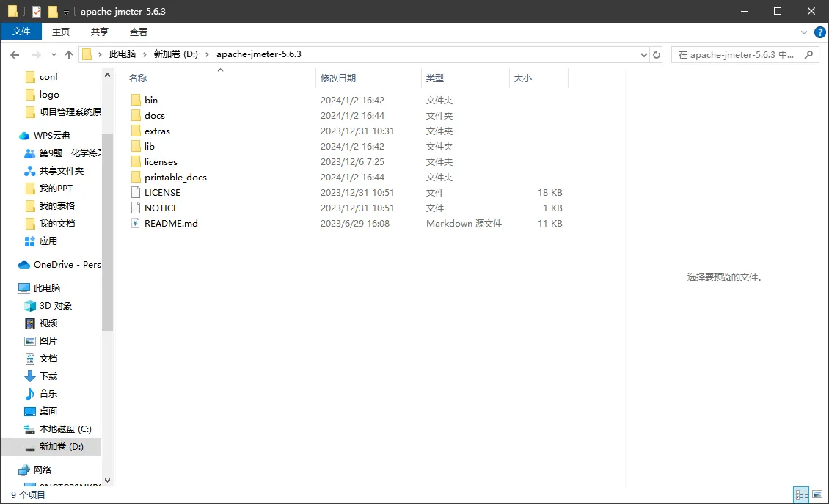The height and width of the screenshot is (504, 829).
Task: Switch to details view icon in status bar
Action: pos(802,494)
